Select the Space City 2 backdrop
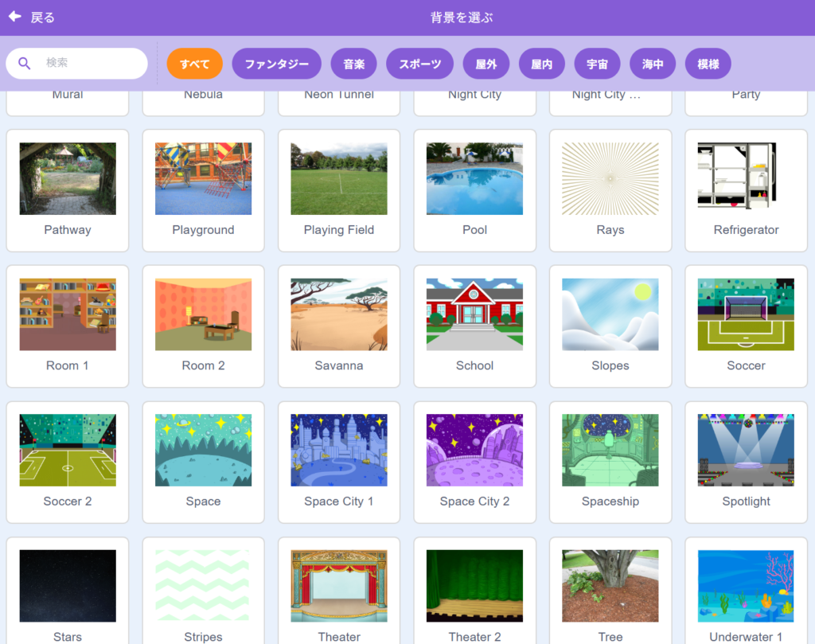This screenshot has width=815, height=644. pyautogui.click(x=474, y=451)
